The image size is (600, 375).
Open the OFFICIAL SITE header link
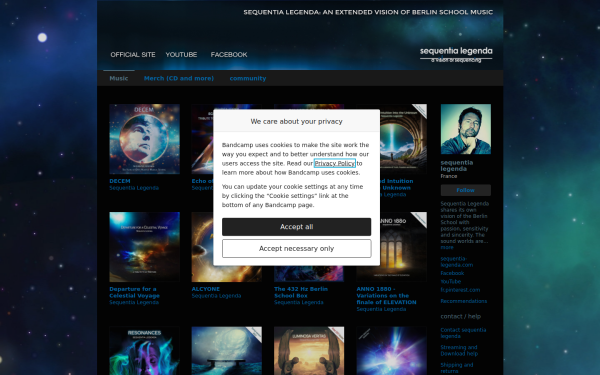133,55
